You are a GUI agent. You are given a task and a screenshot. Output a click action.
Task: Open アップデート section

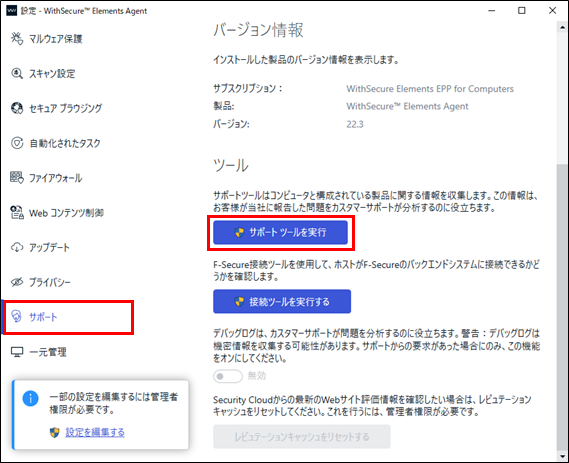coord(49,247)
